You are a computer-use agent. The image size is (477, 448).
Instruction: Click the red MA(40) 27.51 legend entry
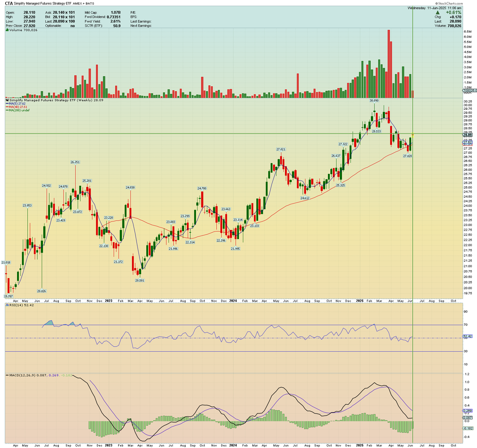[16, 107]
